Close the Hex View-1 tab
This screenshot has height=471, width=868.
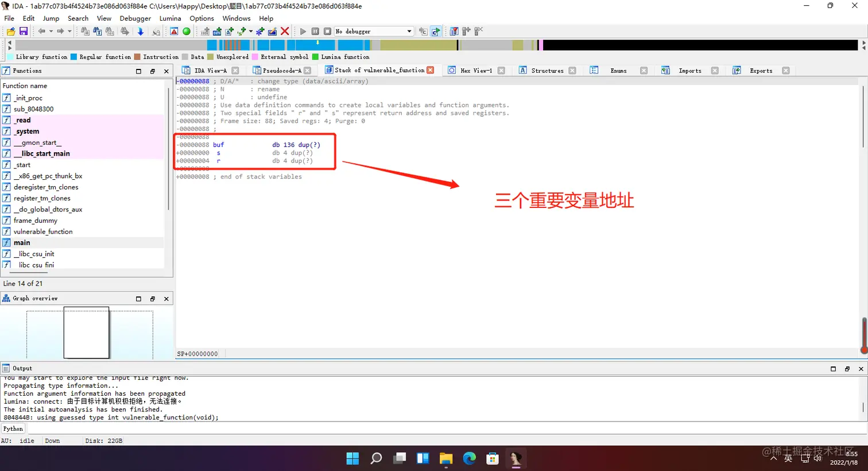(x=501, y=71)
